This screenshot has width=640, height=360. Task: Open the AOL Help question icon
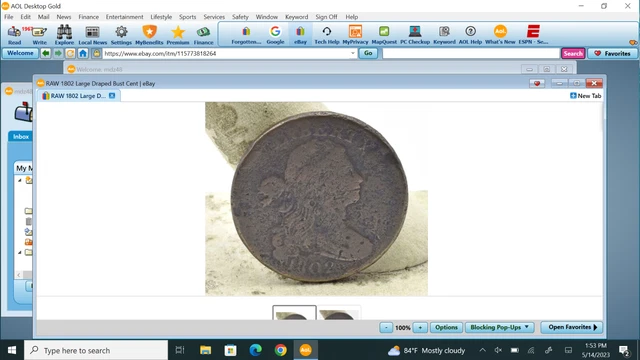pyautogui.click(x=470, y=35)
